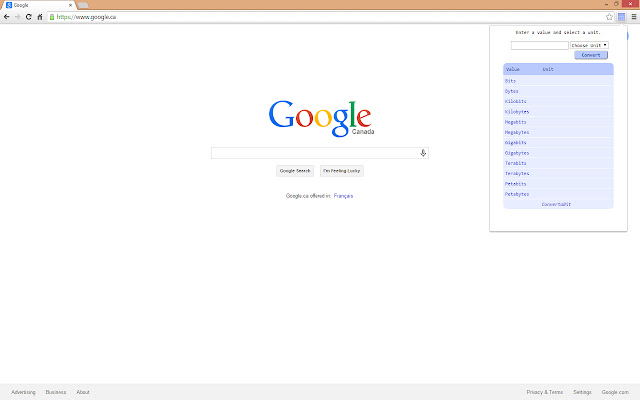Viewport: 640px width, 400px height.
Task: Open the Settings footer link
Action: [x=582, y=392]
